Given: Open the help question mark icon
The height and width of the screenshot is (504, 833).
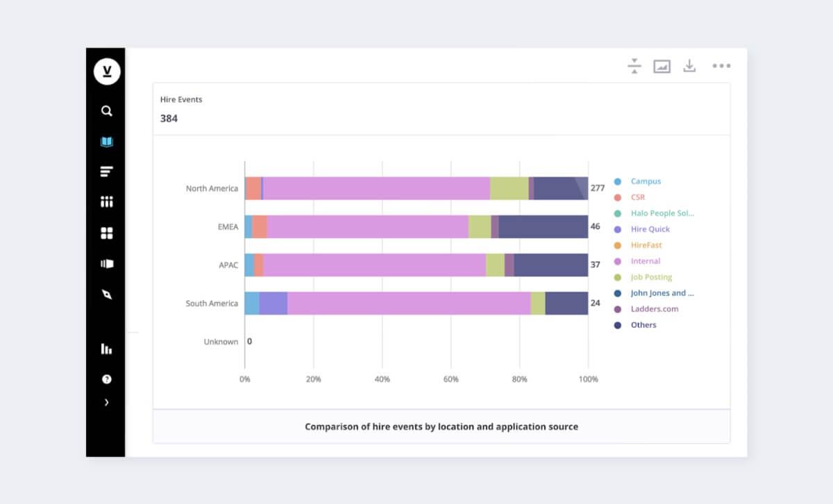Looking at the screenshot, I should (106, 379).
